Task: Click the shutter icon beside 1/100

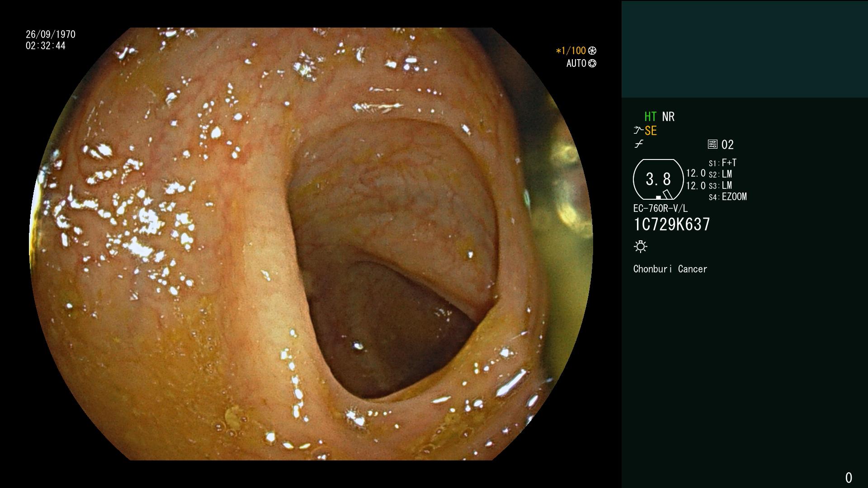Action: pos(592,51)
